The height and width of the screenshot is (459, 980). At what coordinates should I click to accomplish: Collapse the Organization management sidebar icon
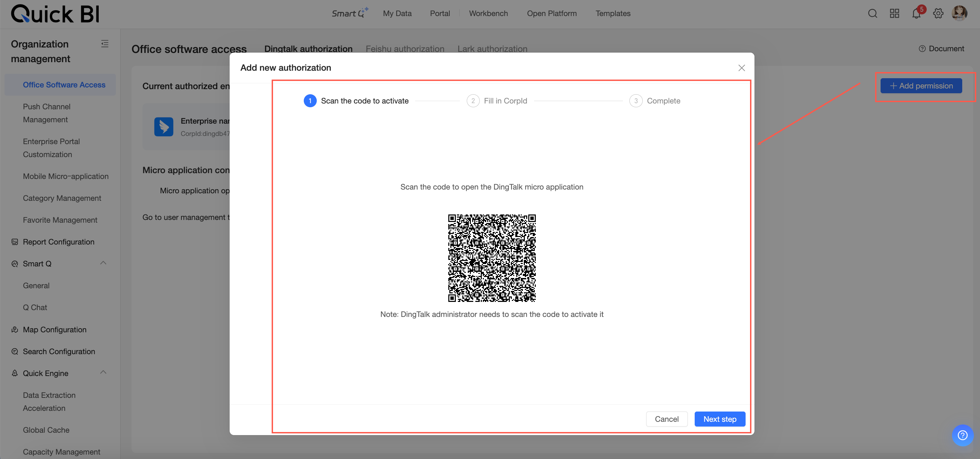click(x=105, y=44)
